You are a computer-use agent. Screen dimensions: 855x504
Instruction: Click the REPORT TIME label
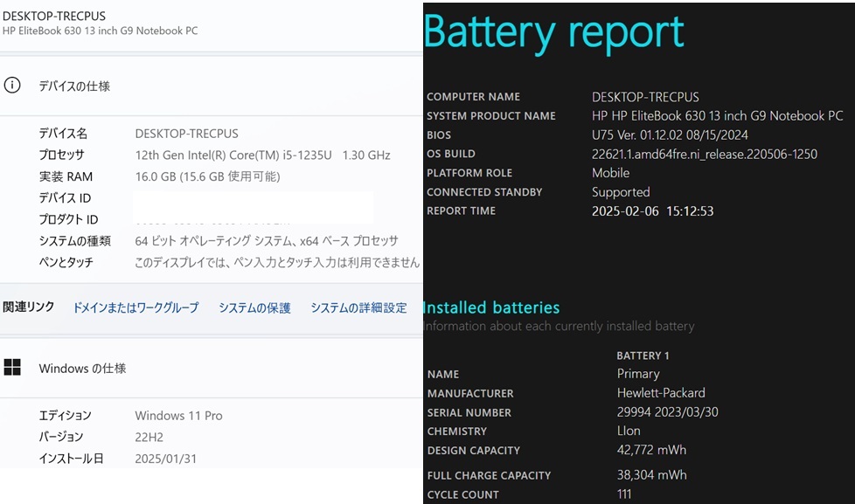[462, 211]
